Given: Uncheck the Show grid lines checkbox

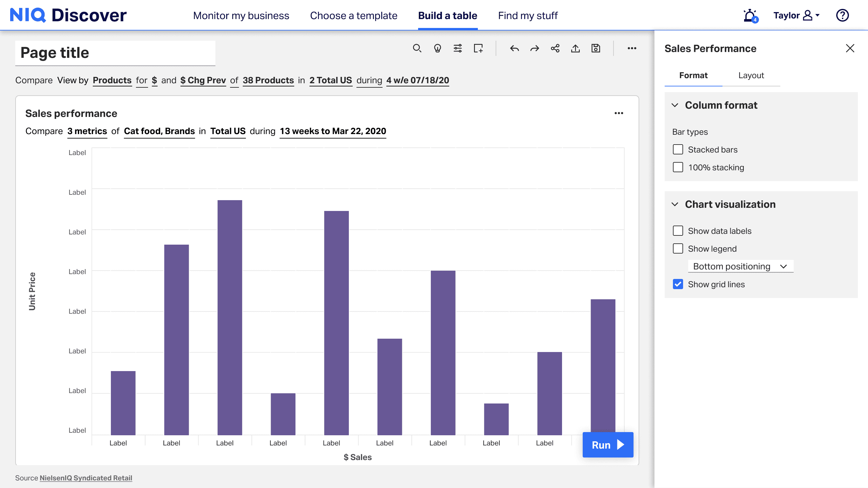Looking at the screenshot, I should [678, 284].
